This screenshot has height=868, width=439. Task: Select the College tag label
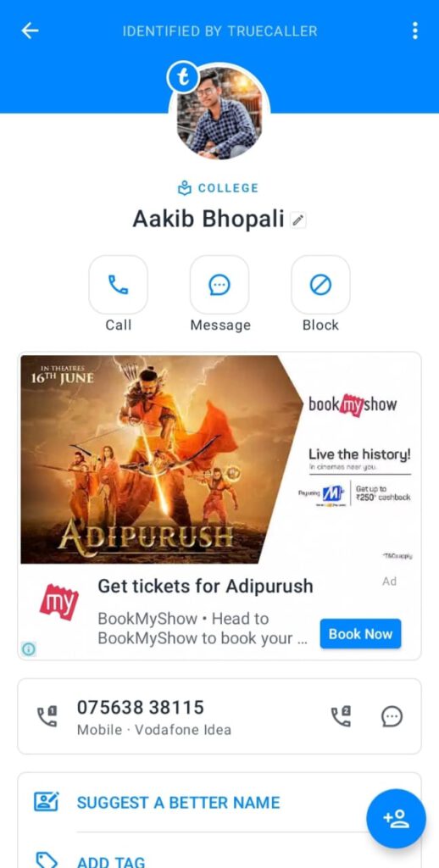coord(218,188)
